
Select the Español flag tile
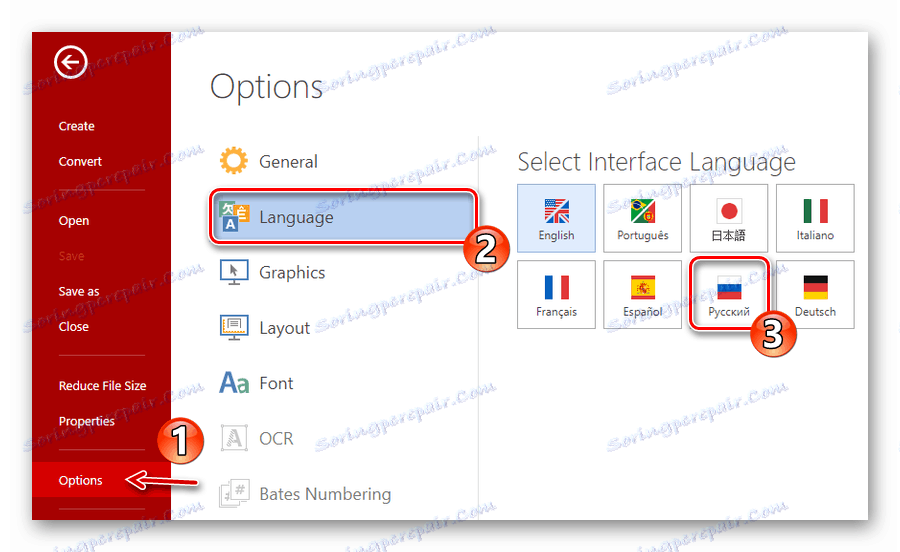642,294
